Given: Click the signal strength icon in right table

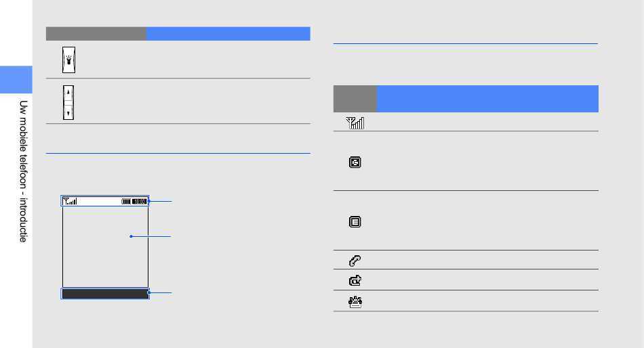Looking at the screenshot, I should coord(355,123).
